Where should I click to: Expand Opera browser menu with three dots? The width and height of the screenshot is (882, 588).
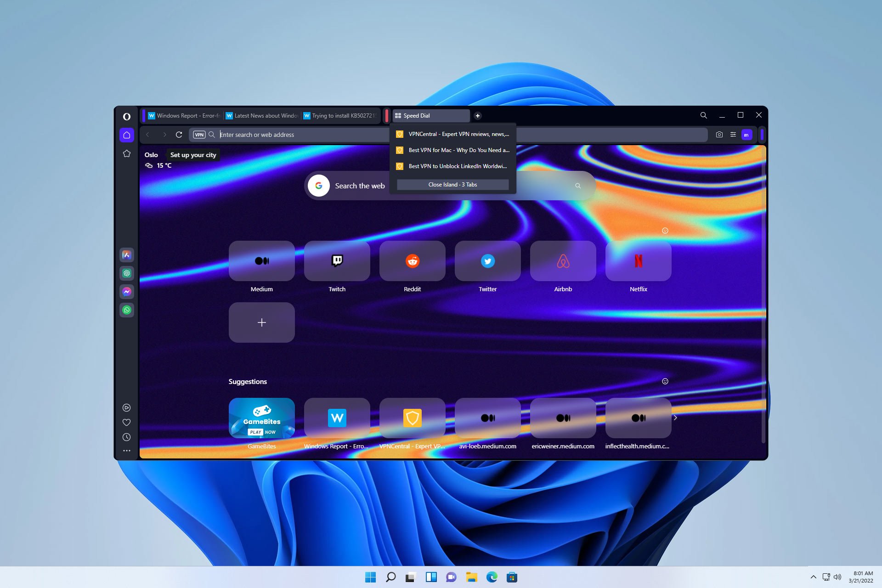127,450
